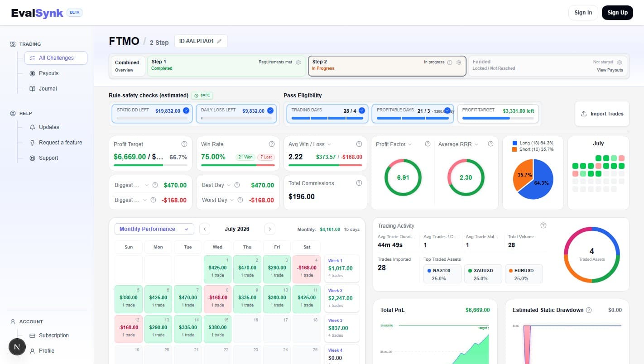Open Step 1 settings gear icon

tap(298, 62)
